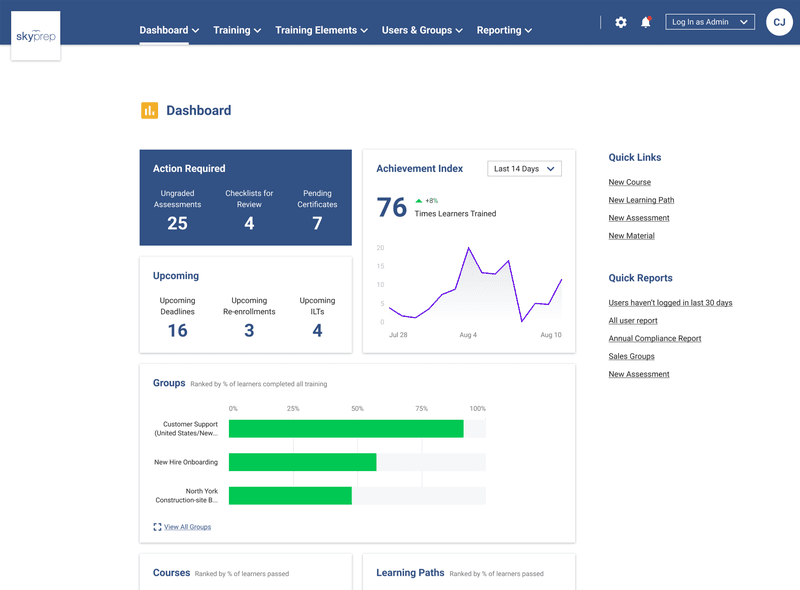Switch to the Reporting menu
Viewport: 800px width, 590px height.
pyautogui.click(x=504, y=30)
